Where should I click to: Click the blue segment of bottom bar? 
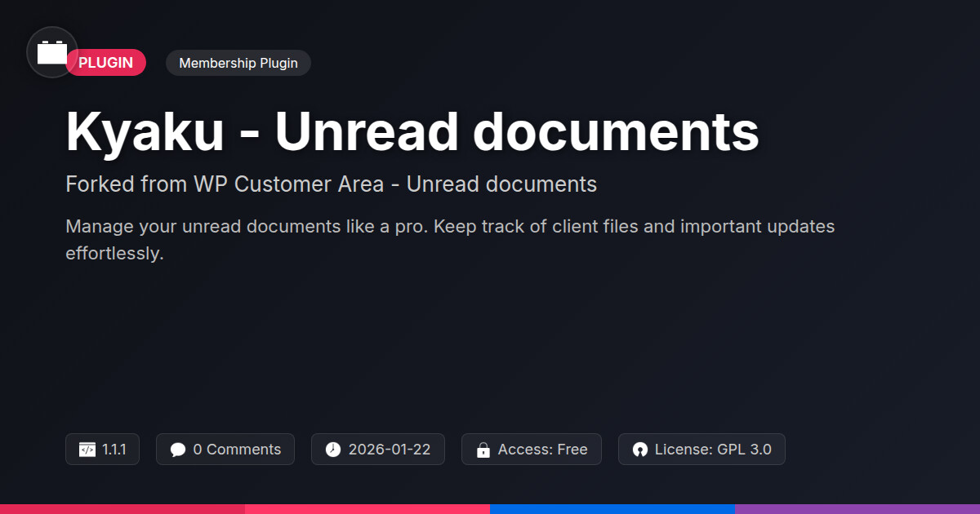(x=612, y=508)
